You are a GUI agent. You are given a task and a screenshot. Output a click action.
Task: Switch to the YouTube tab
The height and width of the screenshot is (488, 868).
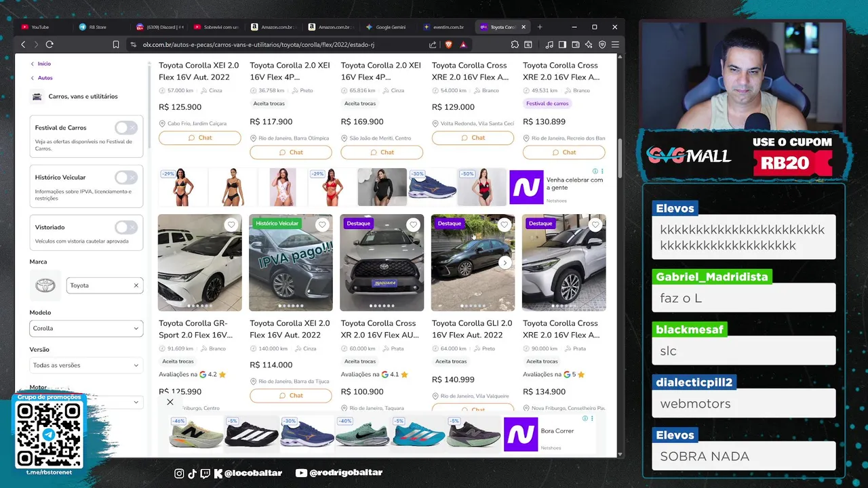pyautogui.click(x=41, y=27)
